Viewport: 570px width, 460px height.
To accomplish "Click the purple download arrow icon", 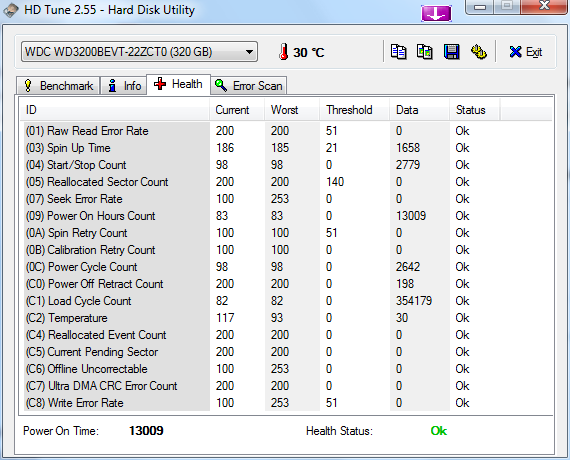I will coord(436,13).
